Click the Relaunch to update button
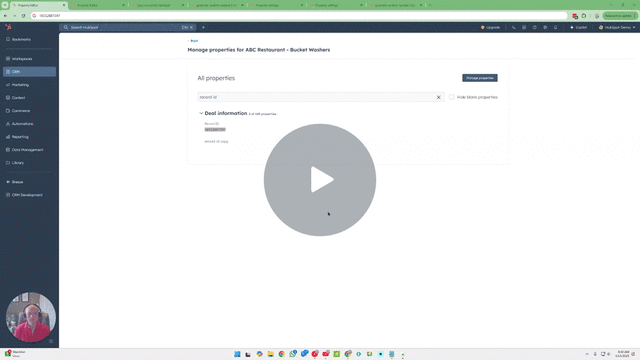Viewport: 640px width, 360px height. (620, 16)
